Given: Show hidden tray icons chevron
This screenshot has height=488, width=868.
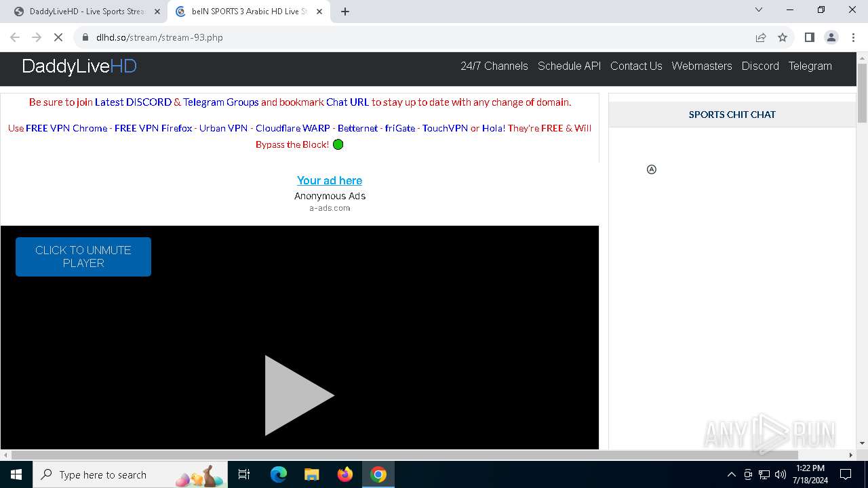Looking at the screenshot, I should coord(731,474).
